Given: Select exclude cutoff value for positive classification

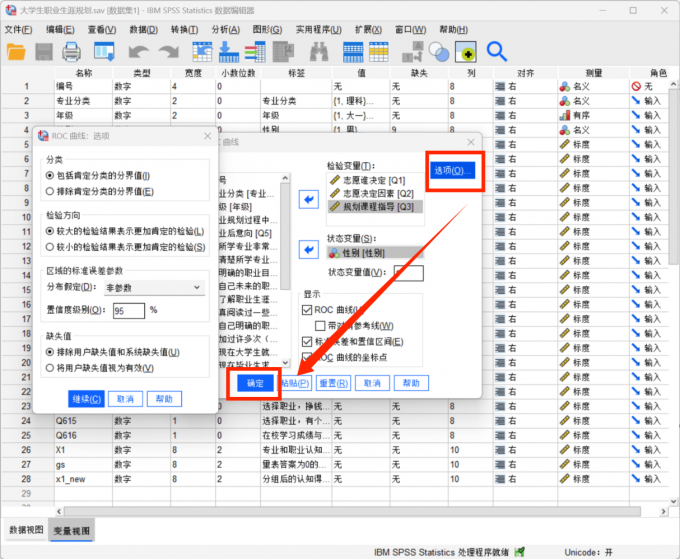Looking at the screenshot, I should tap(50, 192).
